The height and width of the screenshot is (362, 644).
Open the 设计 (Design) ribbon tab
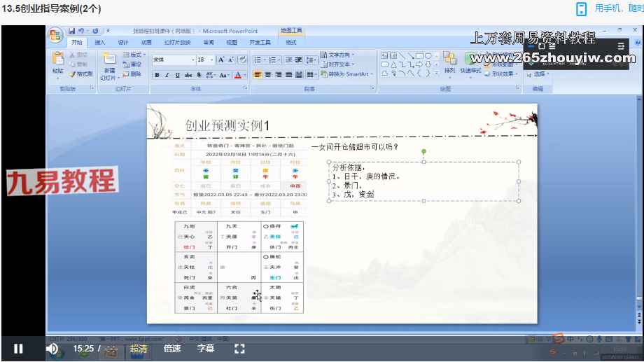coord(123,42)
